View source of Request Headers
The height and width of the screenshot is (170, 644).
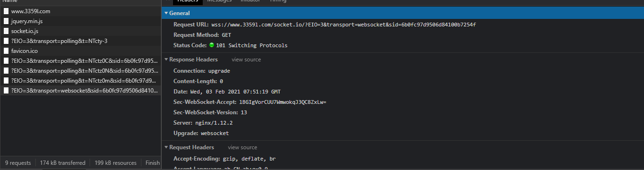[x=242, y=147]
